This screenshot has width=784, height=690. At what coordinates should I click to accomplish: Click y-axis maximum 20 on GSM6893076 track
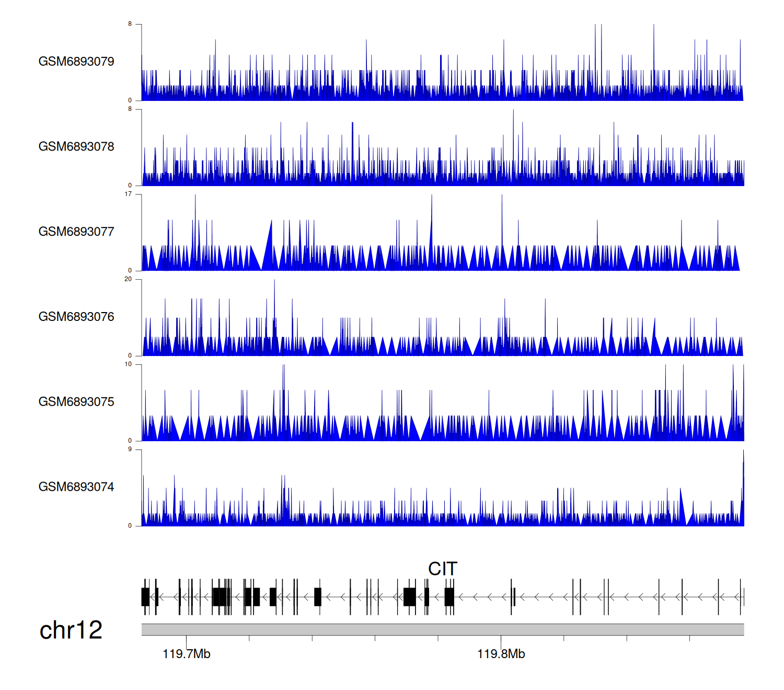tap(128, 279)
